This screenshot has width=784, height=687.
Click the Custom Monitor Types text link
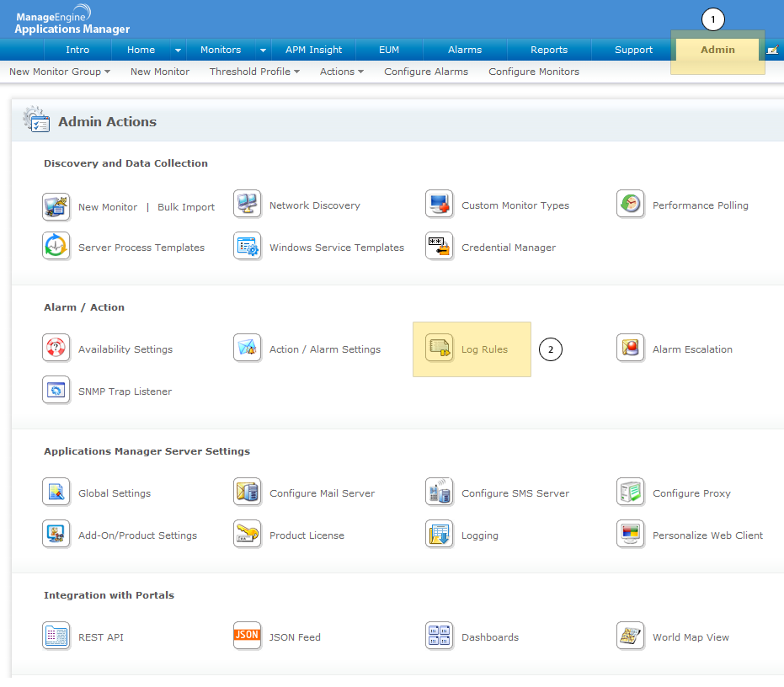click(515, 205)
